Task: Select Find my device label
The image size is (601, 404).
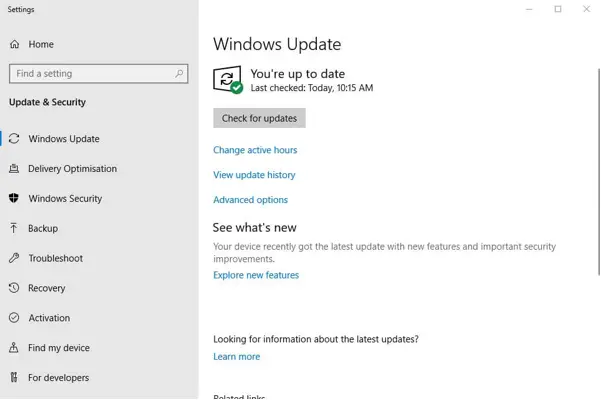Action: coord(59,348)
